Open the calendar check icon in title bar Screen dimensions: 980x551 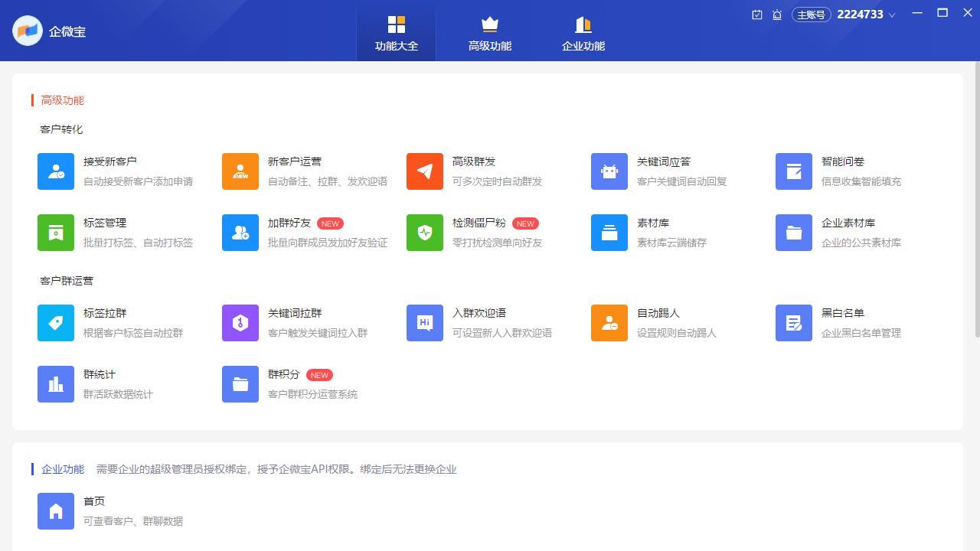pyautogui.click(x=757, y=15)
